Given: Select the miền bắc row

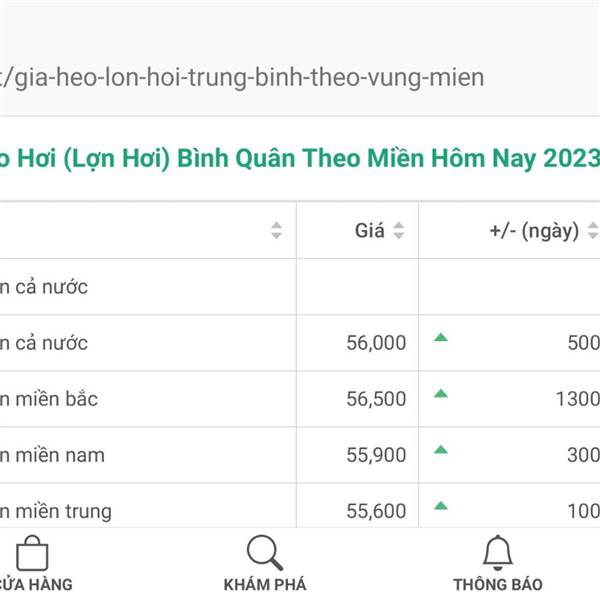Looking at the screenshot, I should tap(300, 399).
